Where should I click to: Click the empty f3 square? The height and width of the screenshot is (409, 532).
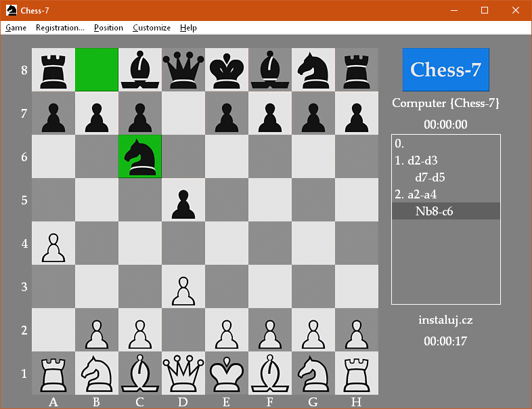click(x=270, y=286)
